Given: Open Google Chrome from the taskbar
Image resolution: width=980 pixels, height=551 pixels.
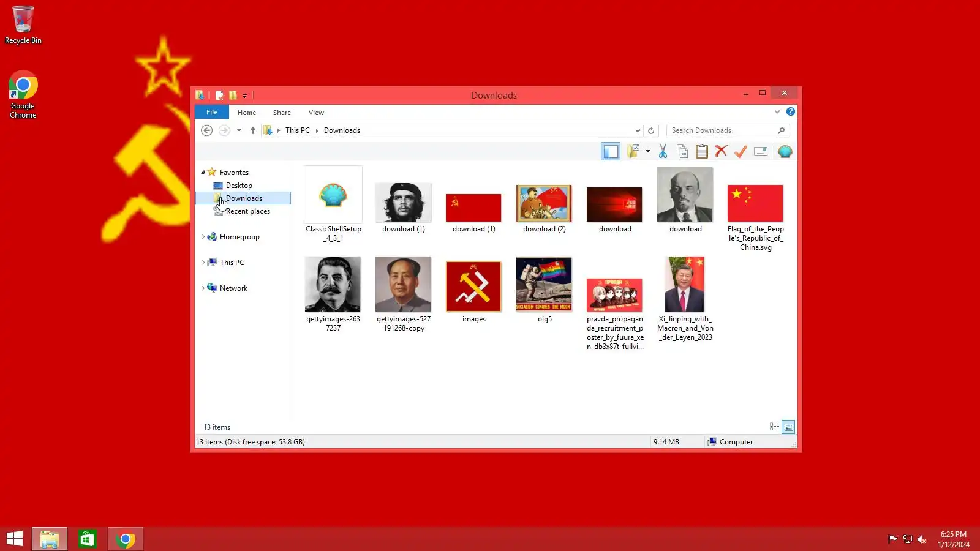Looking at the screenshot, I should [126, 539].
